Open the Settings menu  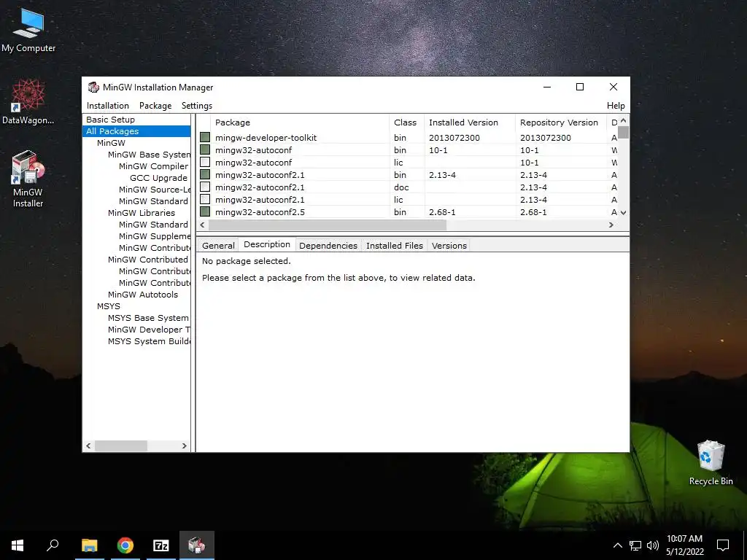tap(197, 106)
